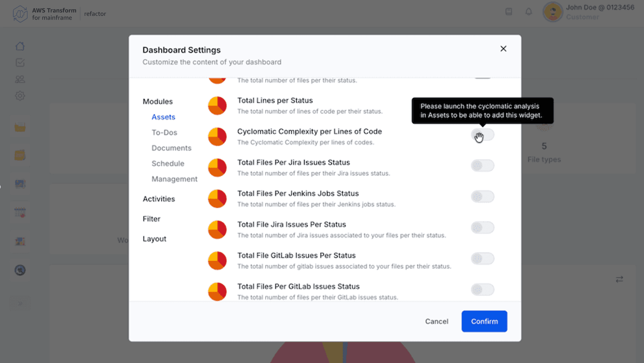Close the Dashboard Settings dialog

click(503, 49)
